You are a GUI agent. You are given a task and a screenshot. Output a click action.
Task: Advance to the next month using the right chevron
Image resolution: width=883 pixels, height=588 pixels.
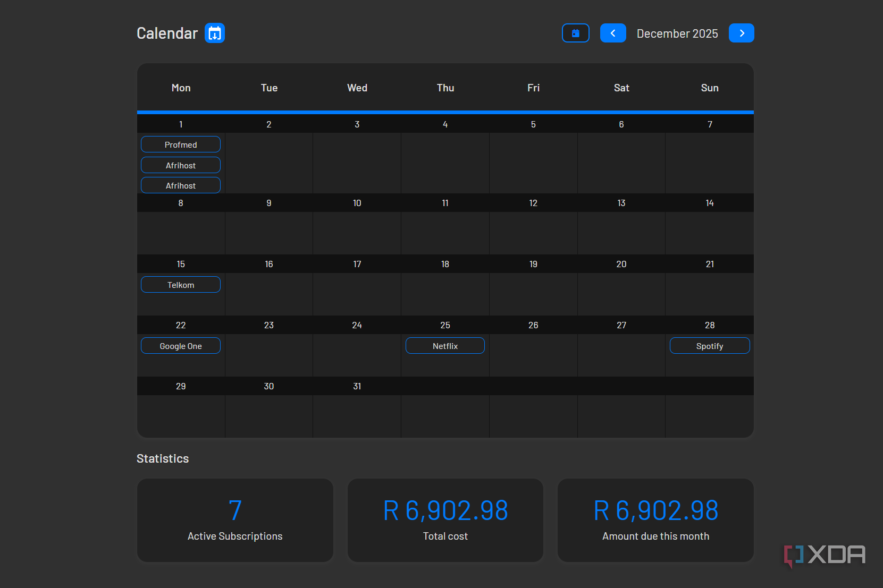[x=742, y=33]
